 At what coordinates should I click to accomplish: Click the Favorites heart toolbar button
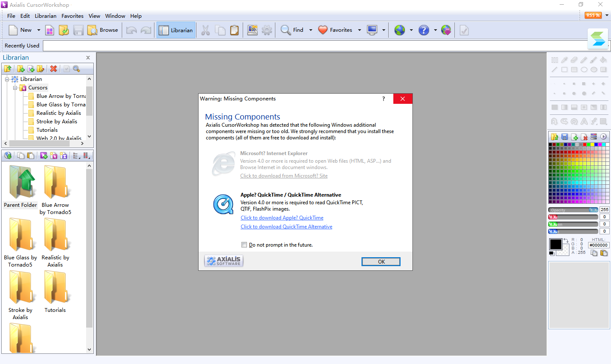[x=335, y=30]
